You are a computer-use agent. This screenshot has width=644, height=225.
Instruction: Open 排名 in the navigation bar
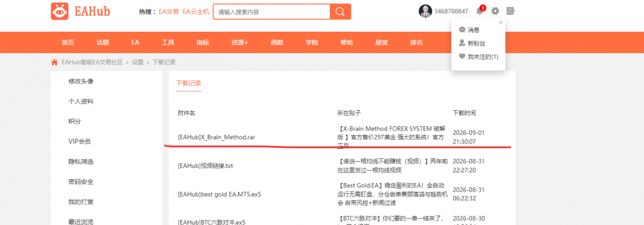tap(417, 42)
